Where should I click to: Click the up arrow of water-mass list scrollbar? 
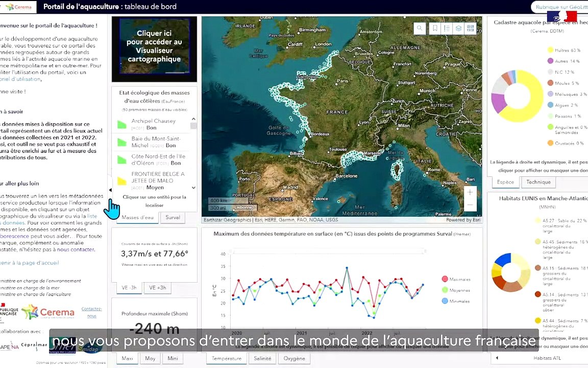point(193,119)
